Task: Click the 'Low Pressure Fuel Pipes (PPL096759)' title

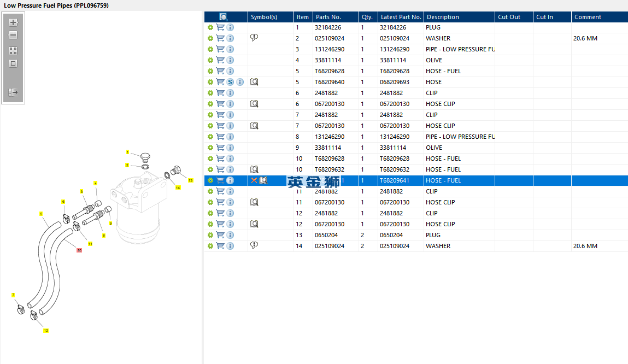Action: coord(56,5)
